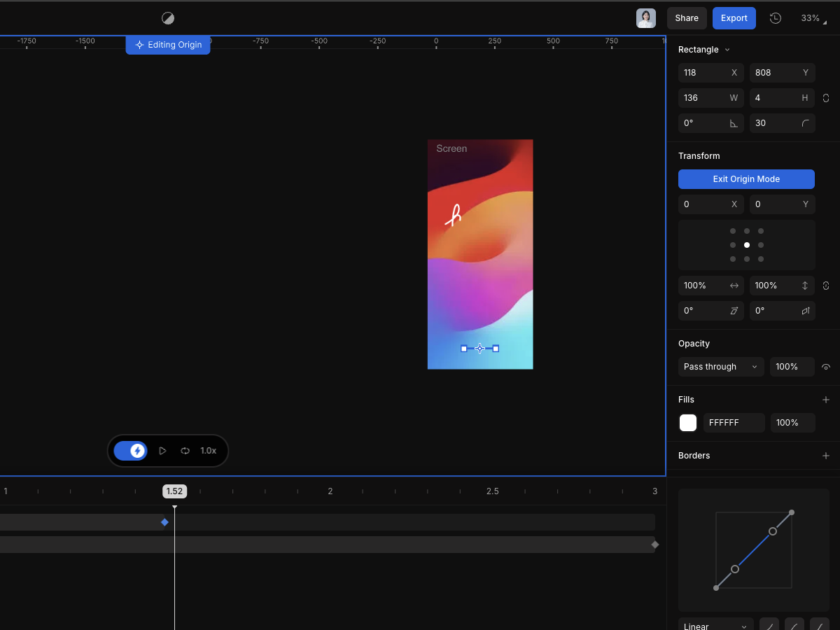Image resolution: width=840 pixels, height=630 pixels.
Task: Toggle loop playback icon
Action: coord(185,451)
